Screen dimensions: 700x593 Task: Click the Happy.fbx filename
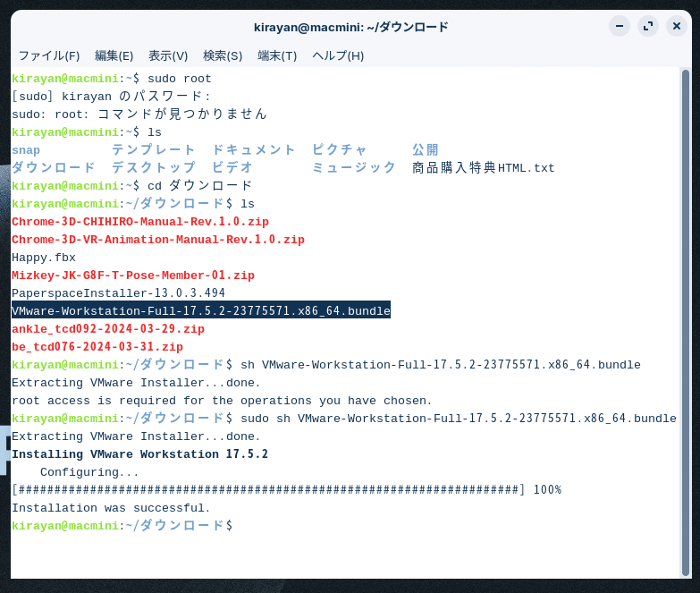[x=44, y=258]
